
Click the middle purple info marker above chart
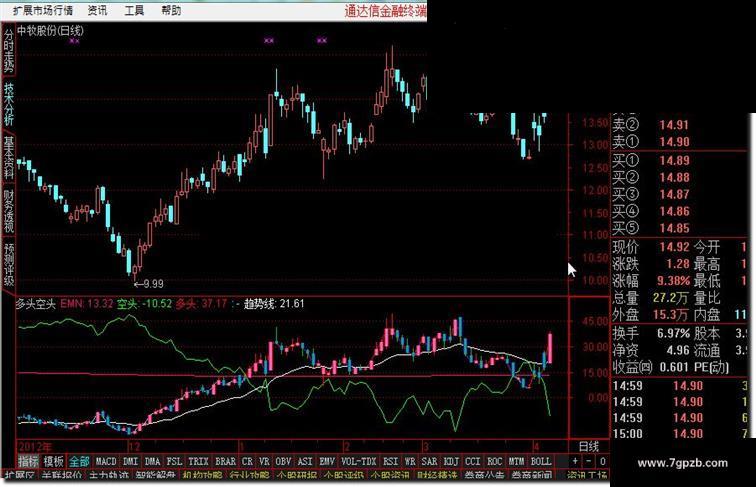[269, 41]
